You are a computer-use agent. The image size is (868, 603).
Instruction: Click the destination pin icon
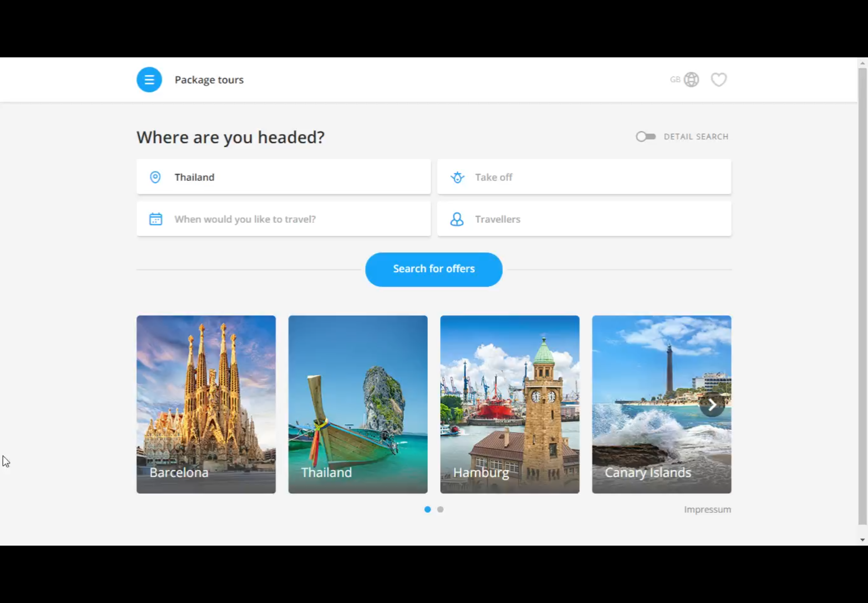[155, 177]
